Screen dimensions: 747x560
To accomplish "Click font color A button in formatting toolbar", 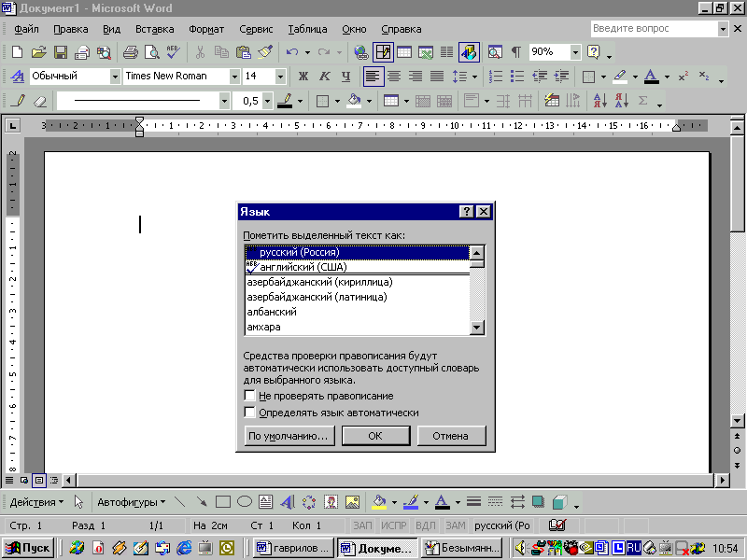I will click(651, 77).
